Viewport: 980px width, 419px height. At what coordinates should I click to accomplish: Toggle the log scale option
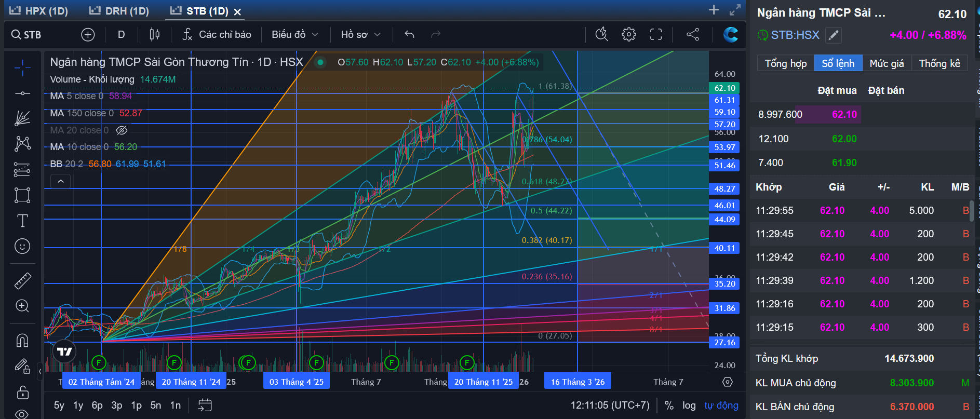pyautogui.click(x=689, y=406)
